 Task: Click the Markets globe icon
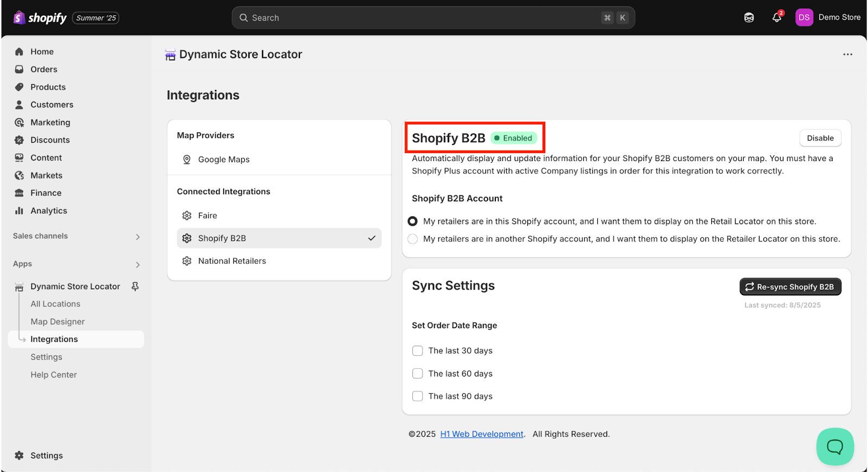pyautogui.click(x=19, y=175)
